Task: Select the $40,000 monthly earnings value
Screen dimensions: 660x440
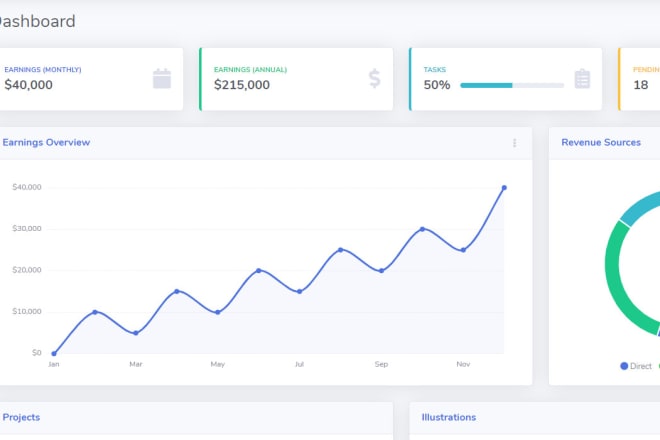Action: pyautogui.click(x=29, y=85)
